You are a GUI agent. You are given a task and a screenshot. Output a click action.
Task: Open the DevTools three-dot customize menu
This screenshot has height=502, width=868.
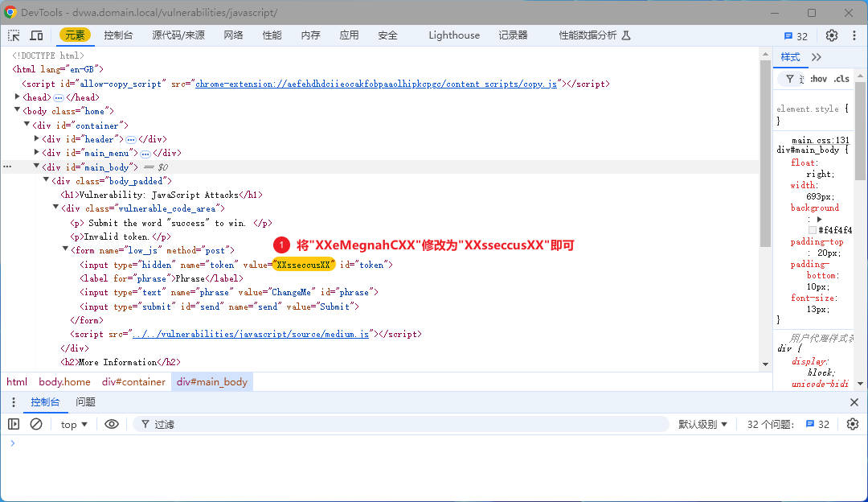tap(854, 35)
